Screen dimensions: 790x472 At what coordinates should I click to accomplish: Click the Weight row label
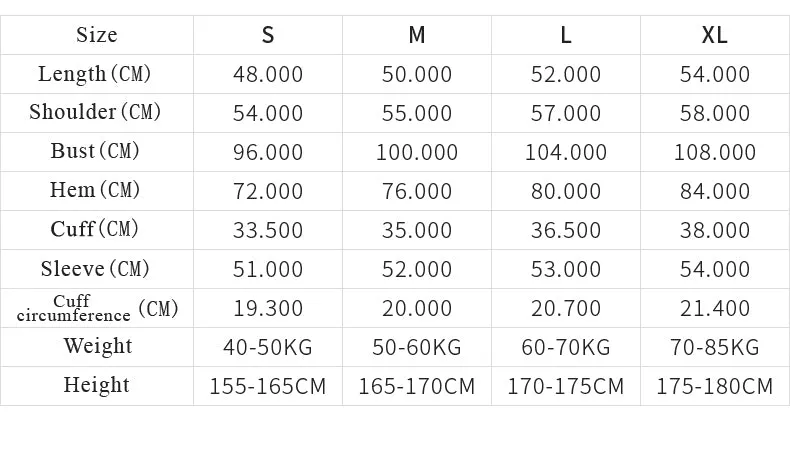97,346
